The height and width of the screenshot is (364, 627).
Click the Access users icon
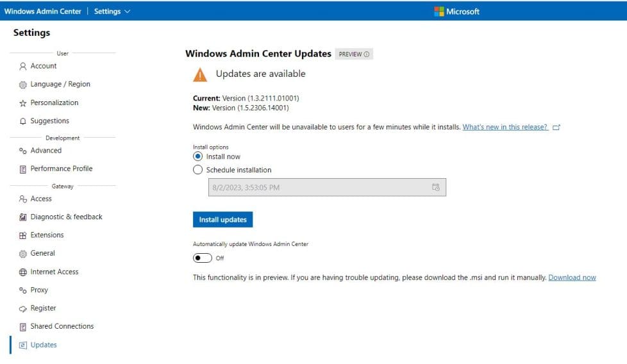pyautogui.click(x=23, y=199)
